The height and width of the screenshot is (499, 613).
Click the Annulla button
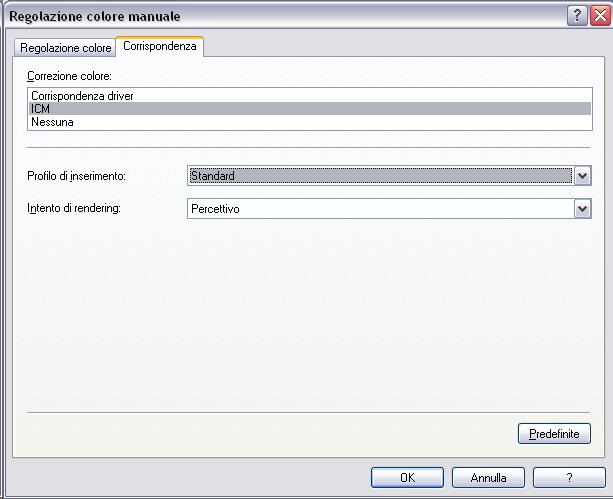click(489, 477)
